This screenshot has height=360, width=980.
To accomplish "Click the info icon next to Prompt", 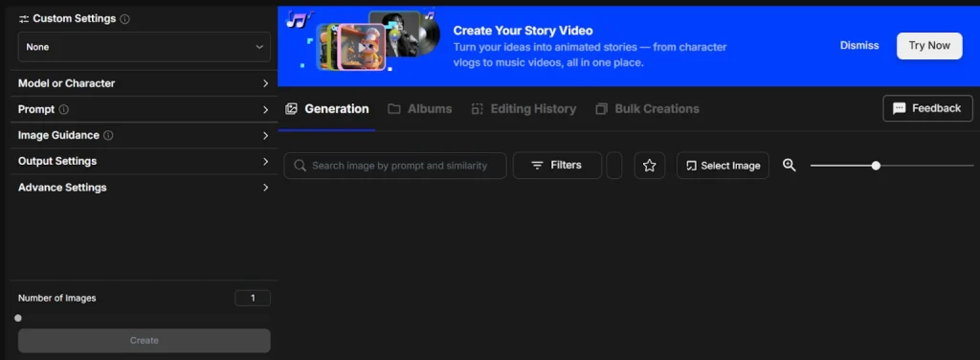I will pyautogui.click(x=64, y=109).
